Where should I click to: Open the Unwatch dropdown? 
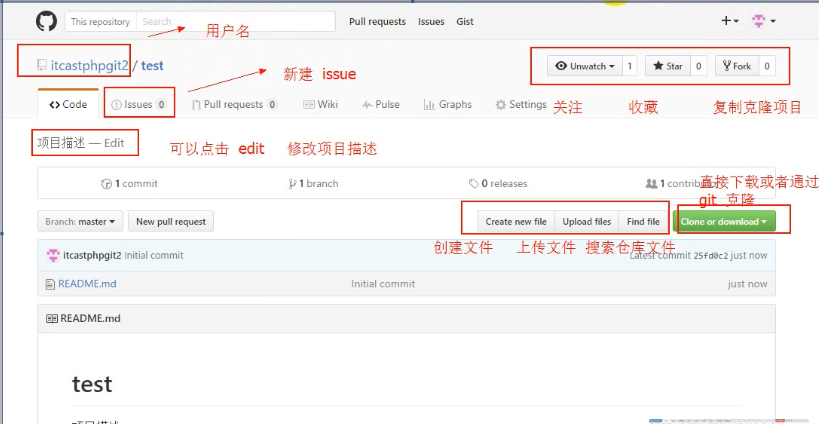coord(585,66)
